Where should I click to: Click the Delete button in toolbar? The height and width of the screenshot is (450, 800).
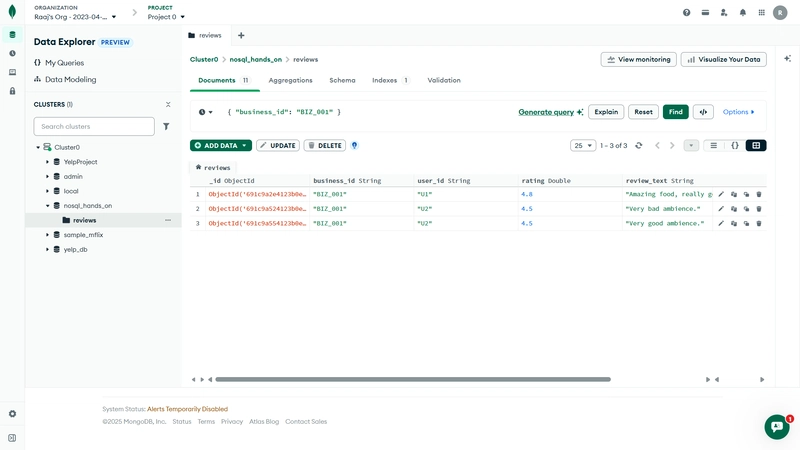click(324, 145)
